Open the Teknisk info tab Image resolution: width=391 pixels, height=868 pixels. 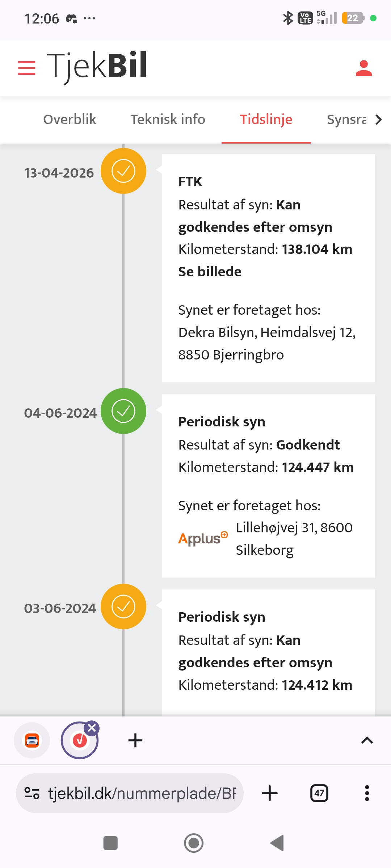[x=168, y=119]
